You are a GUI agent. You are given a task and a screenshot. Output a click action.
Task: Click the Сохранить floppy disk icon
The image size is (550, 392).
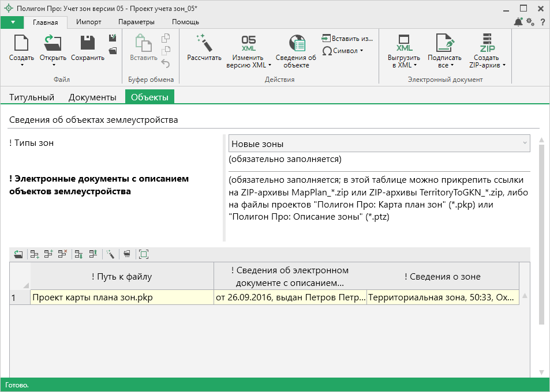88,44
